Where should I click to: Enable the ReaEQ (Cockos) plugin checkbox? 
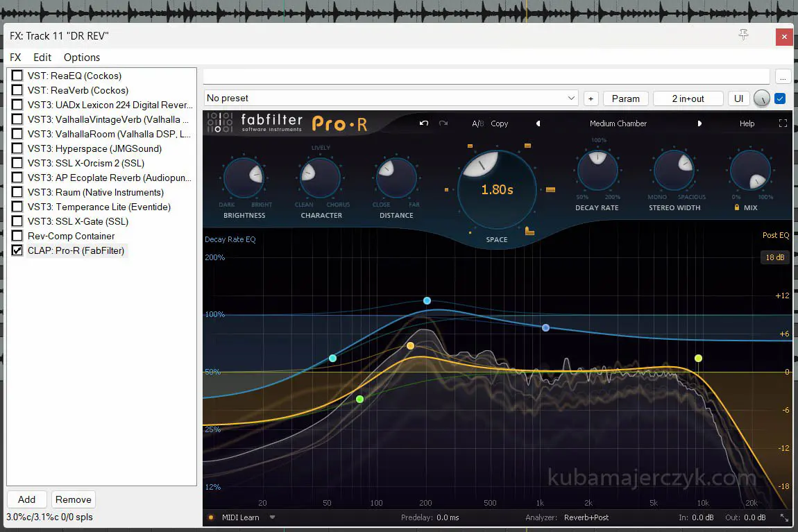pyautogui.click(x=17, y=76)
